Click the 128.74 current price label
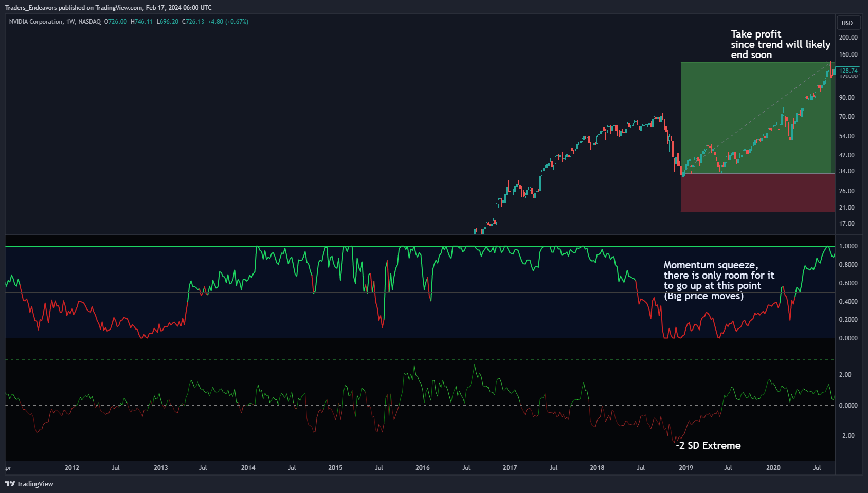868x493 pixels. [x=848, y=71]
